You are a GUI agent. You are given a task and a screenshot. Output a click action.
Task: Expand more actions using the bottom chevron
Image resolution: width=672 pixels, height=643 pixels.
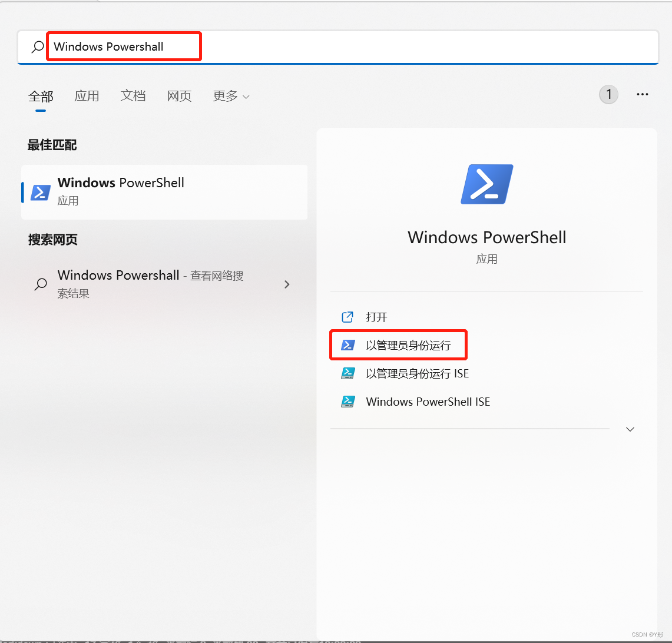(630, 429)
